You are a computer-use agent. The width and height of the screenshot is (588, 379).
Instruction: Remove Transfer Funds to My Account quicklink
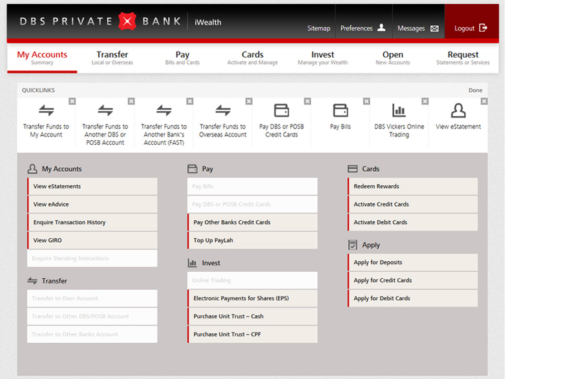pyautogui.click(x=72, y=101)
